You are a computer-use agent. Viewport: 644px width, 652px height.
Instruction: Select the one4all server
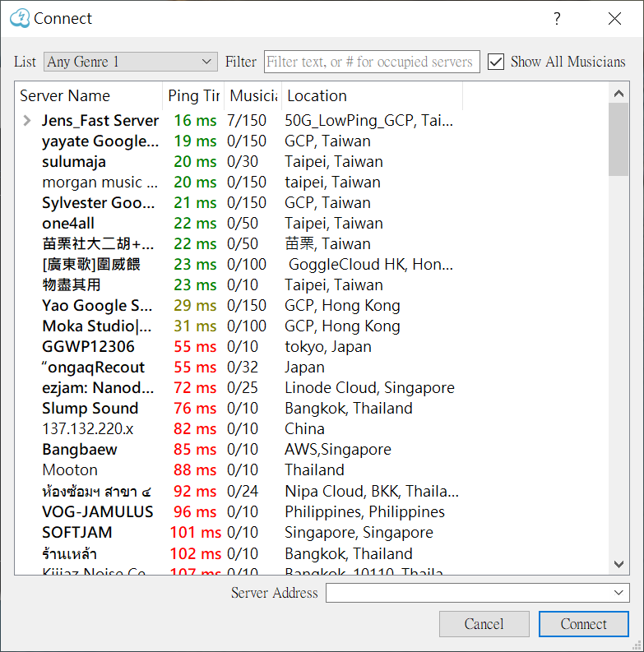click(x=68, y=224)
